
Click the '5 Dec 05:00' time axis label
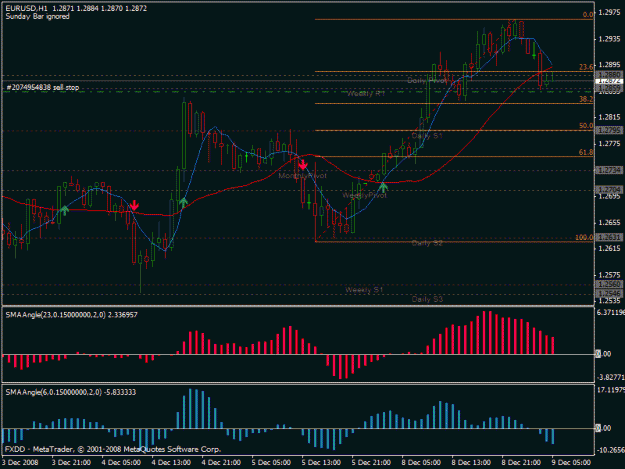tap(271, 463)
